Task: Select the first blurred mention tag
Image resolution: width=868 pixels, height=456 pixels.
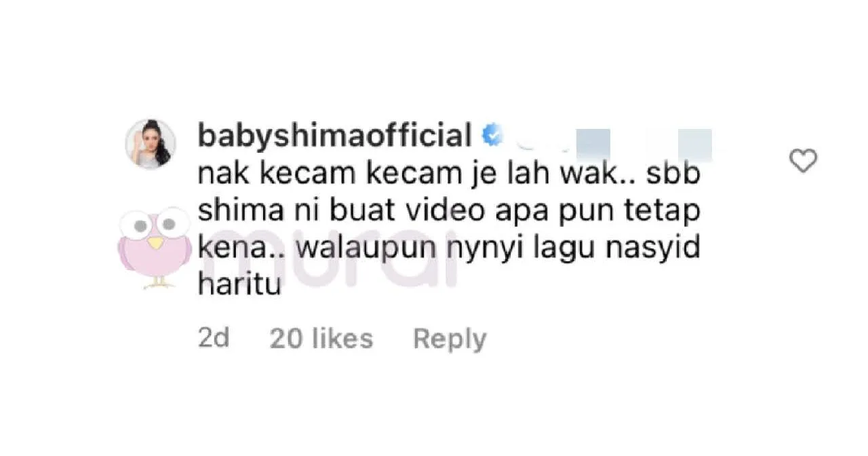Action: [592, 145]
